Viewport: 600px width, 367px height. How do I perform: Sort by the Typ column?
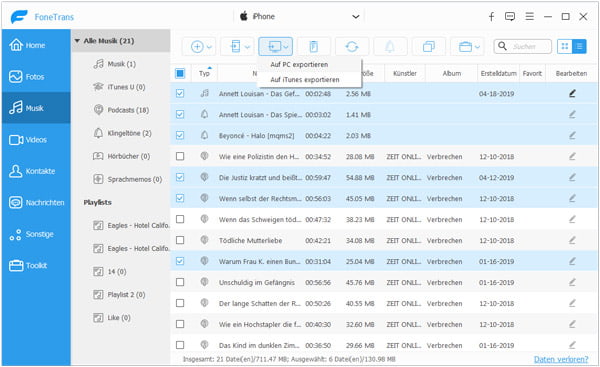coord(204,73)
